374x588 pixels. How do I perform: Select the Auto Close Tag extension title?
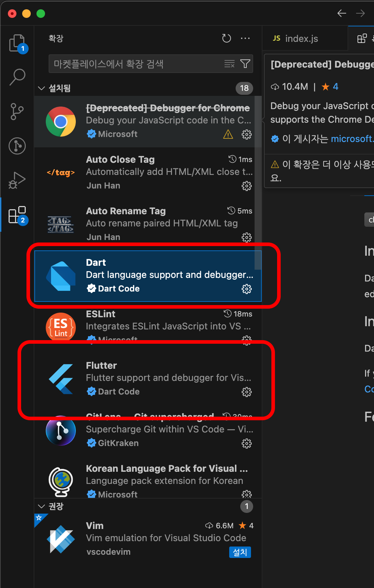click(x=120, y=160)
